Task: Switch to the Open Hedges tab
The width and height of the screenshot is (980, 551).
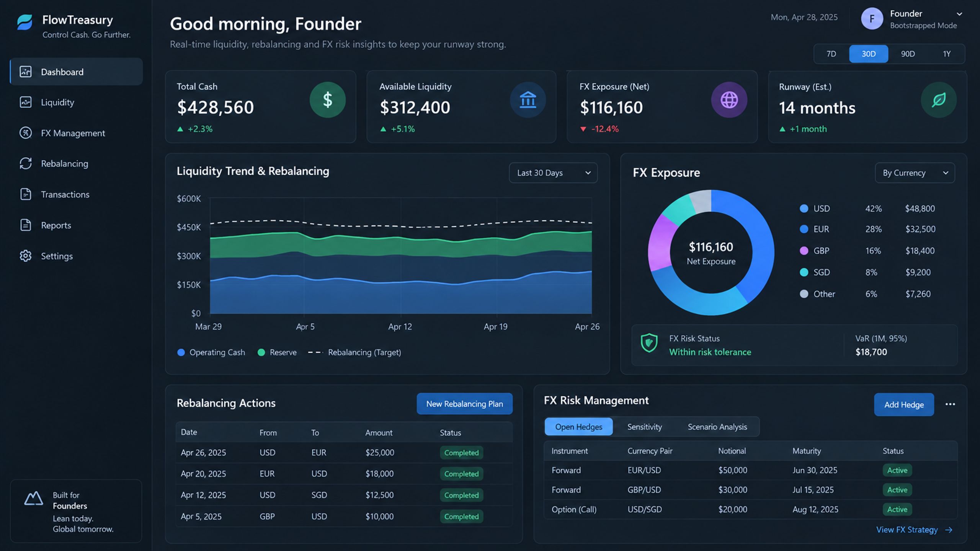Action: point(578,427)
